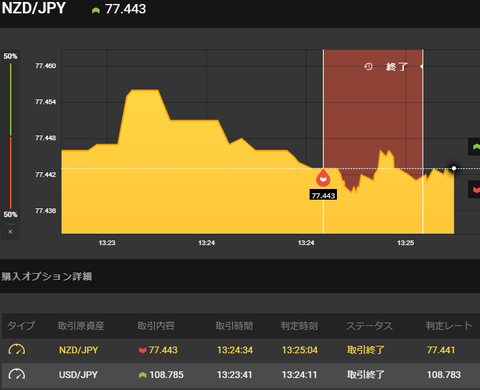Click the タイプ column header
The image size is (480, 390).
(21, 326)
